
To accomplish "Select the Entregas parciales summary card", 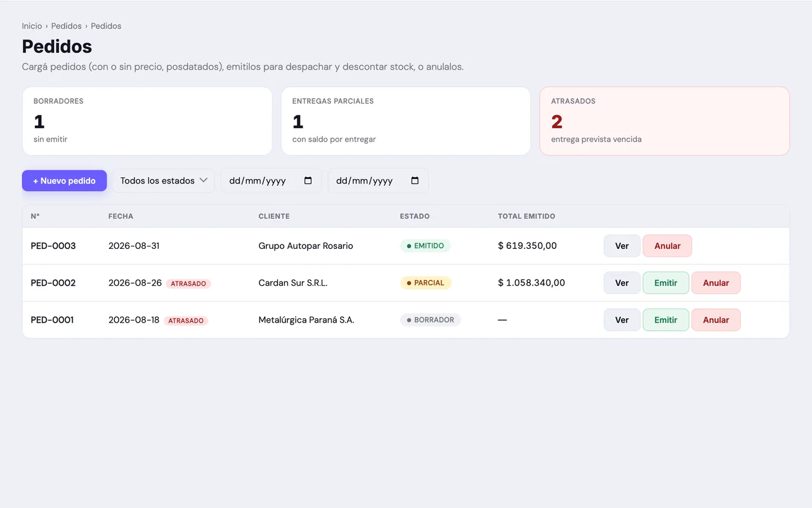I will (x=406, y=121).
